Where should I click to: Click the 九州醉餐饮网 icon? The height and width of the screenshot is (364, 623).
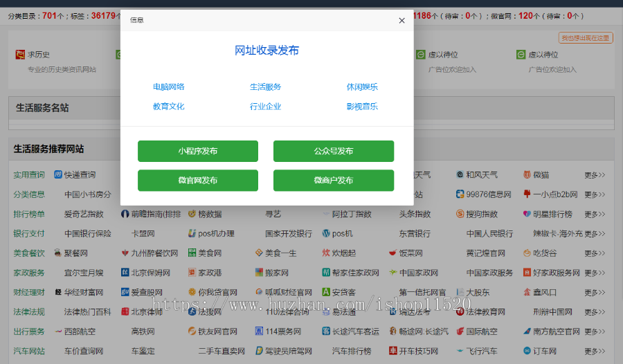[125, 253]
